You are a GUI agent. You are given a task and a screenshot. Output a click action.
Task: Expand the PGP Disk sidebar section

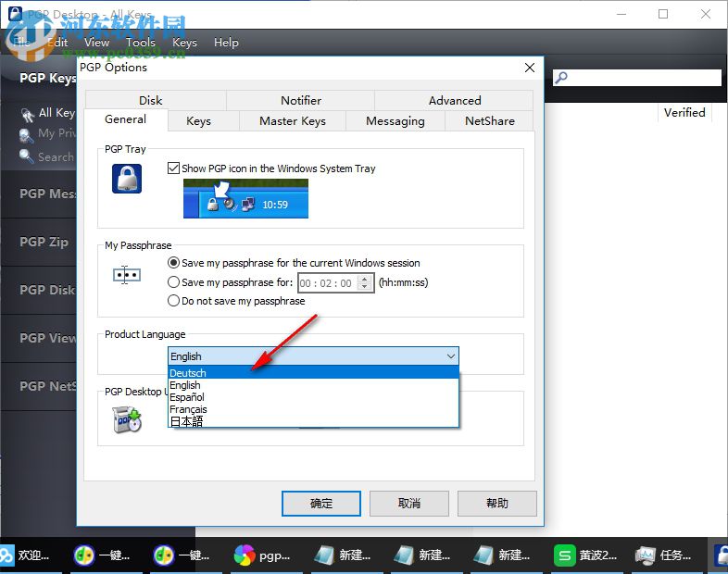(39, 290)
